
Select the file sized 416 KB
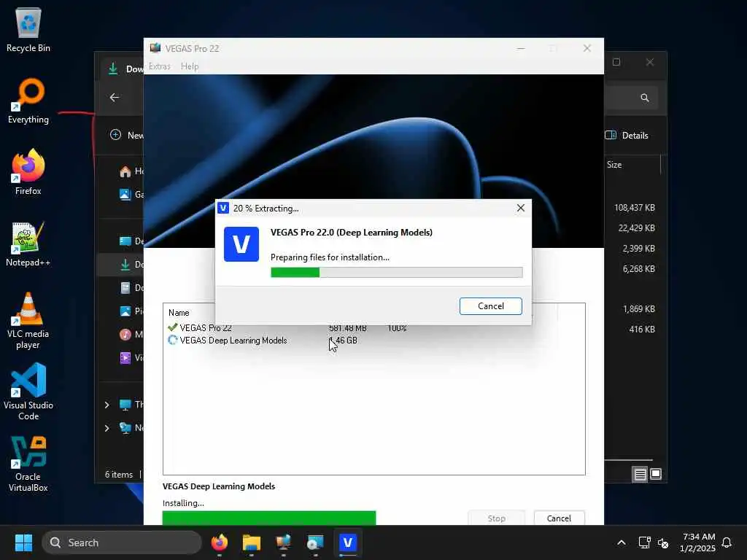coord(642,330)
